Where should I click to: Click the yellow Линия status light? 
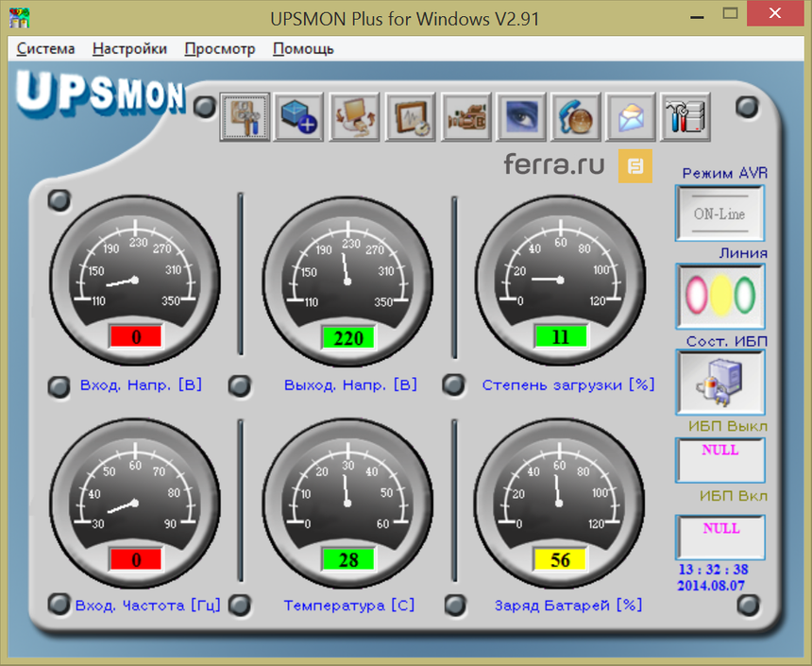click(x=720, y=296)
